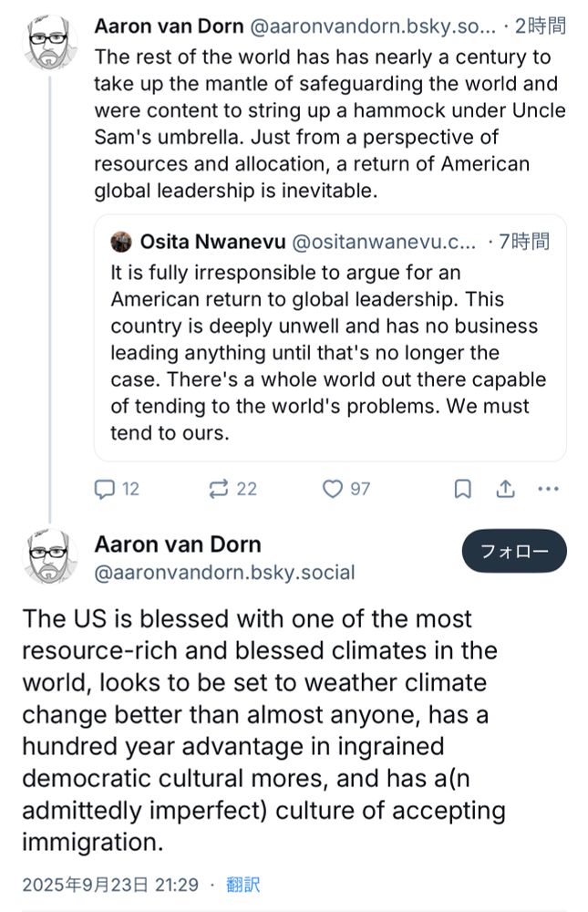Save the post using the bookmark icon
Image resolution: width=588 pixels, height=912 pixels.
pyautogui.click(x=462, y=489)
